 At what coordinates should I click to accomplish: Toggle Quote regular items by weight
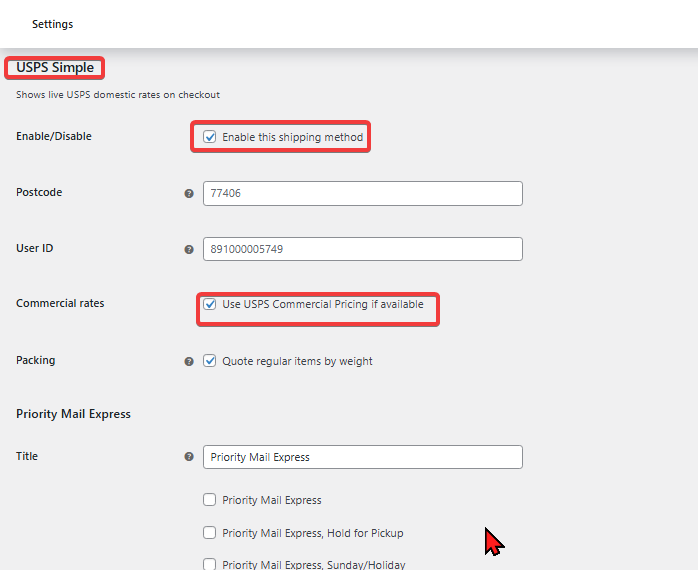tap(210, 361)
